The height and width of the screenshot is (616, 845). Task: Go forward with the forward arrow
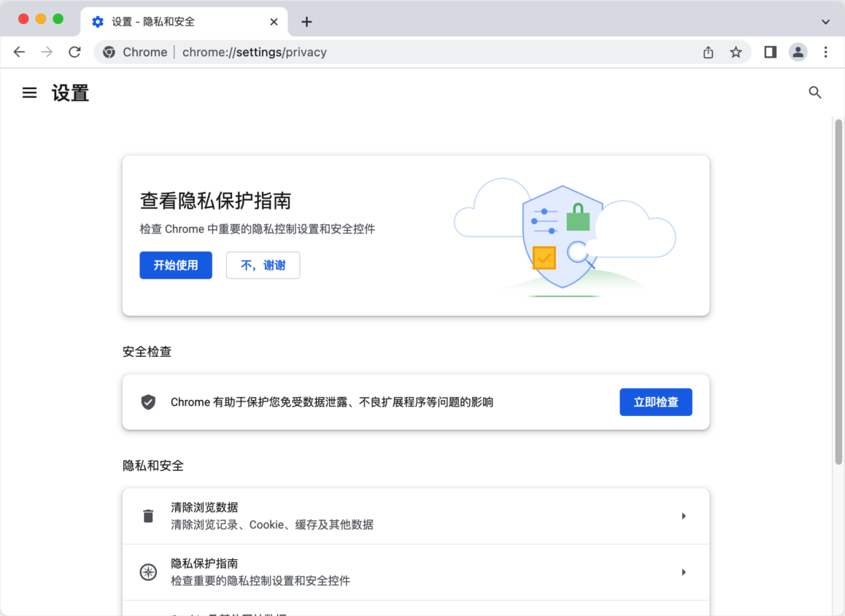[47, 52]
